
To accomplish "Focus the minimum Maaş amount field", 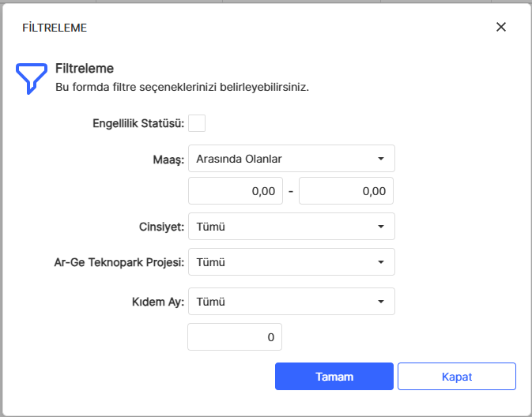I will (235, 191).
